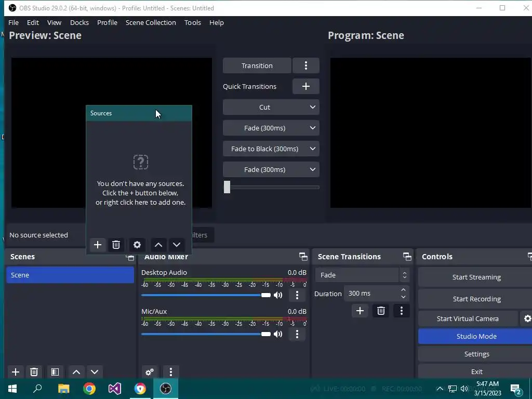
Task: Open three-dot menu beside Transition button
Action: pyautogui.click(x=305, y=65)
